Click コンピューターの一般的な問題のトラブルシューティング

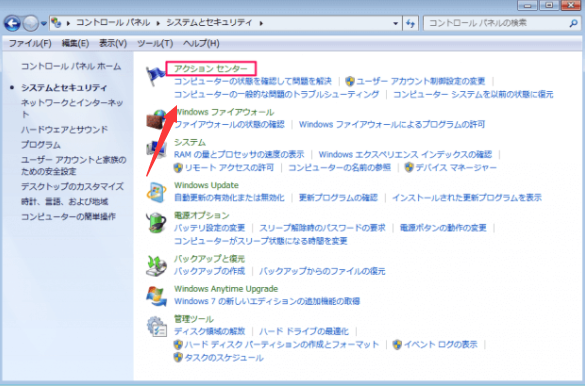pos(276,94)
